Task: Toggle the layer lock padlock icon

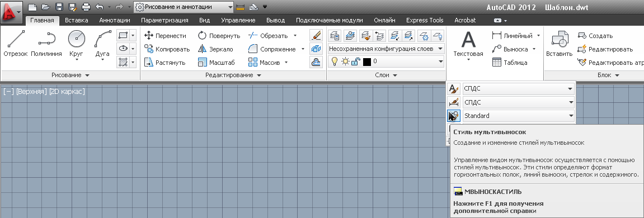Action: (356, 61)
